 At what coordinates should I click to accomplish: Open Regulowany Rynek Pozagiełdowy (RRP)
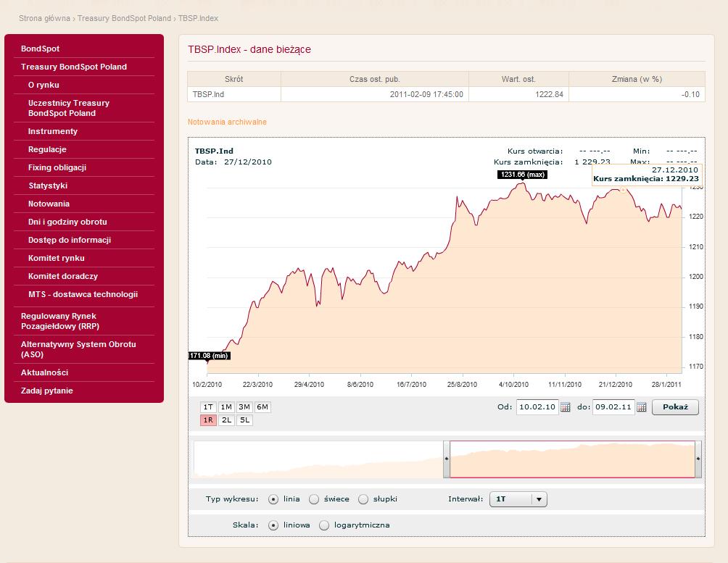pyautogui.click(x=60, y=321)
